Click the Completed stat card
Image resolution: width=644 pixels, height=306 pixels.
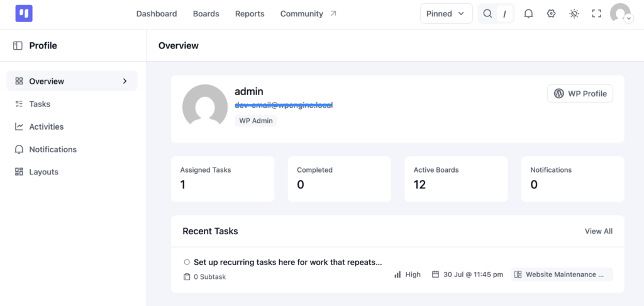coord(339,179)
